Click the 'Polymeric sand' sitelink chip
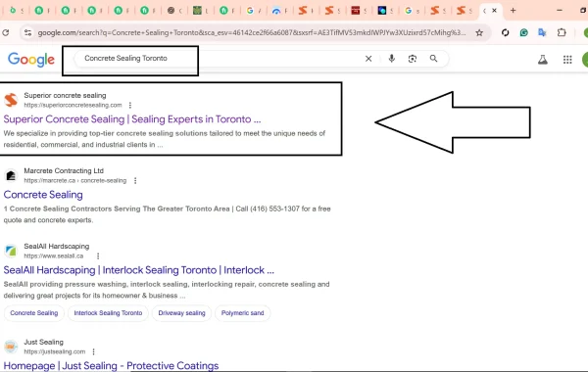Viewport: 588px width, 372px height. coord(243,313)
